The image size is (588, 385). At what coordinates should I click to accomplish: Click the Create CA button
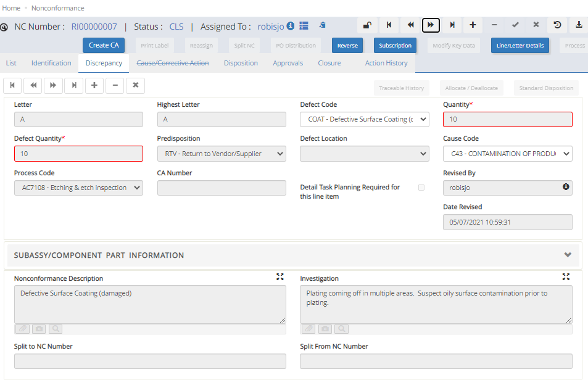(103, 45)
